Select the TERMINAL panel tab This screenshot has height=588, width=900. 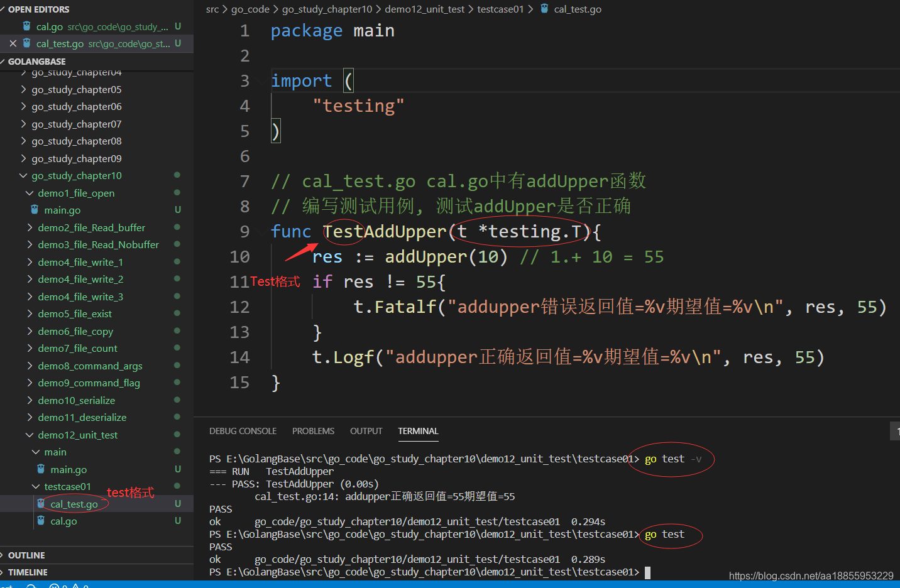[418, 431]
